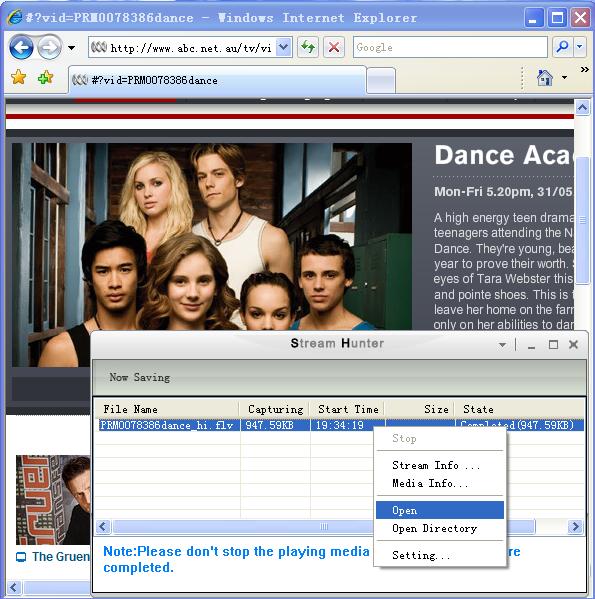Click the Internet Explorer logo icon

(x=15, y=17)
